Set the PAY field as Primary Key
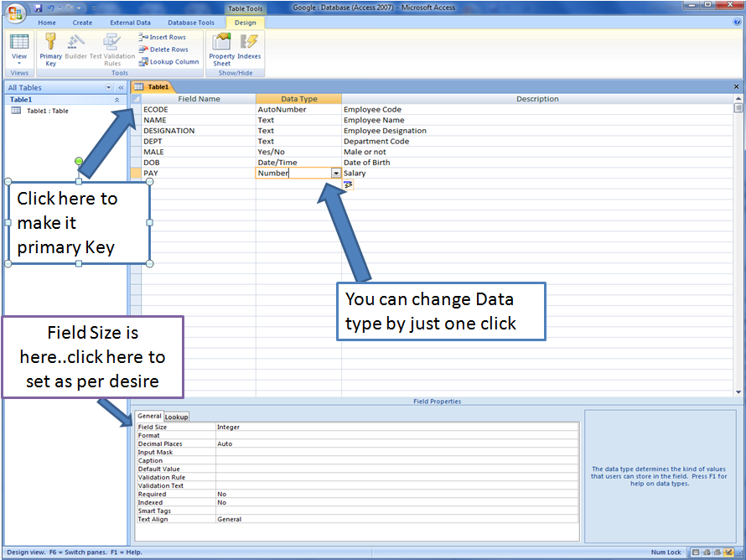 [x=50, y=48]
